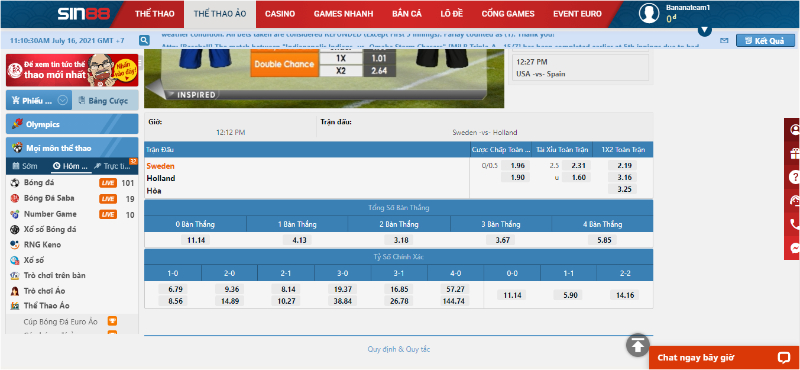Open the mail envelope icon
This screenshot has width=800, height=370.
724,40
